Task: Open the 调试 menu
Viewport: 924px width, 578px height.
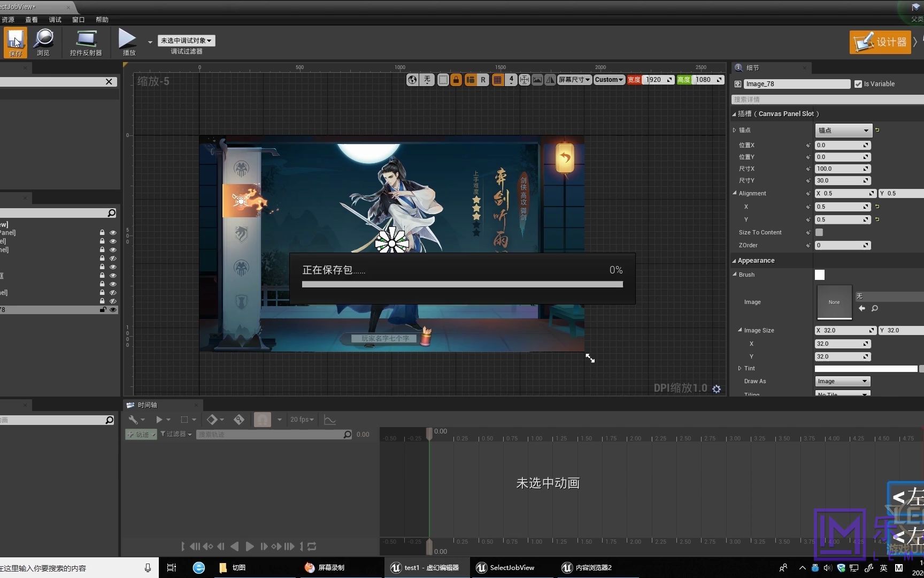Action: (55, 20)
